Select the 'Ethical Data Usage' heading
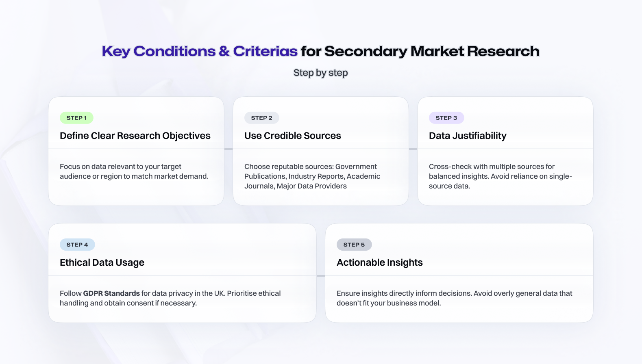The image size is (642, 364). click(102, 262)
